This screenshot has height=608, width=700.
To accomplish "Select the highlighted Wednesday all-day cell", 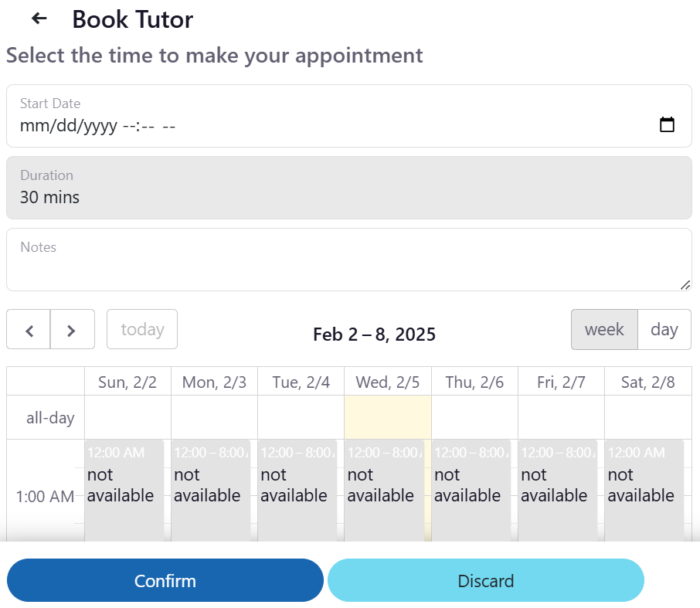I will pos(388,417).
